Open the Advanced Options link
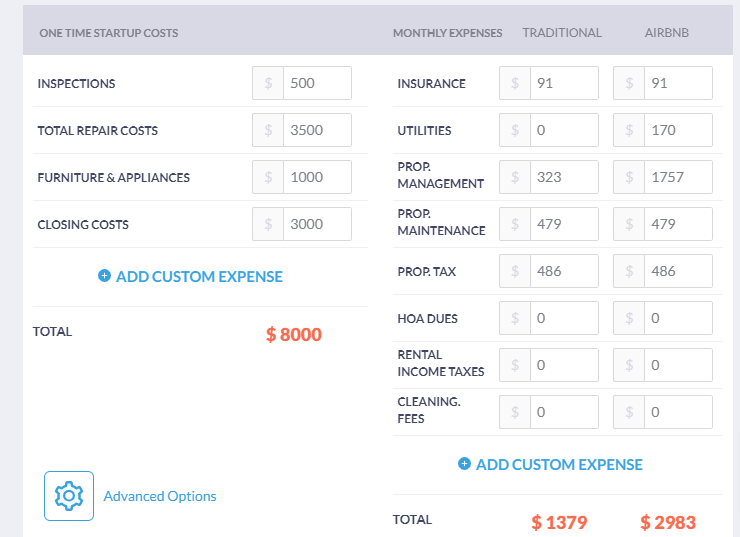 click(160, 496)
